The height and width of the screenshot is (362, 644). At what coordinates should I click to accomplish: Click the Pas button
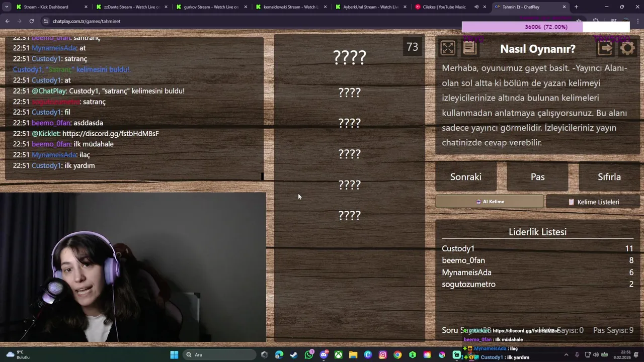[x=537, y=177]
